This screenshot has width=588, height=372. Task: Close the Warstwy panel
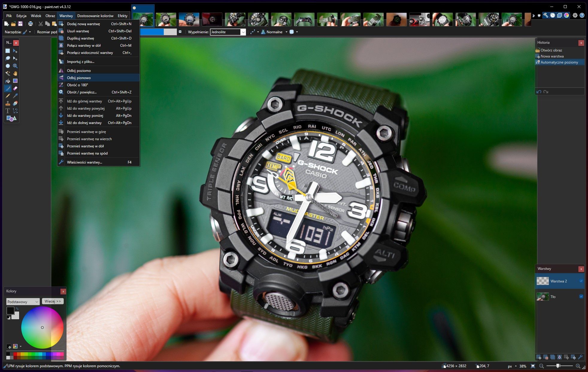coord(581,269)
